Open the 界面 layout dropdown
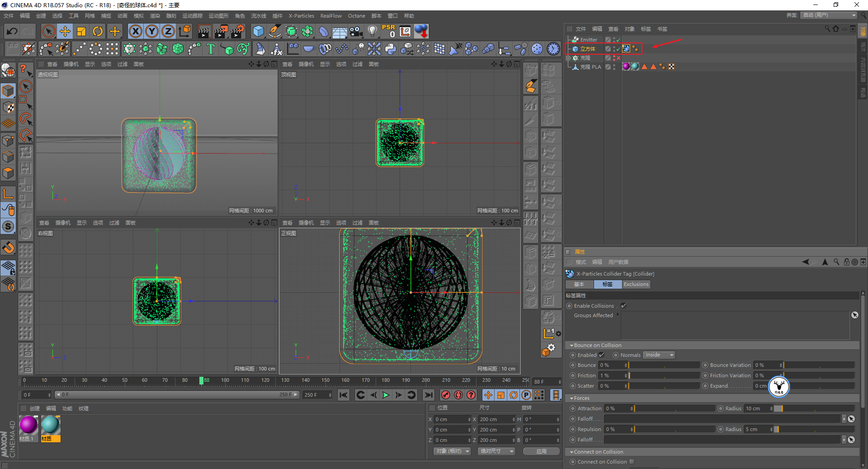 click(x=829, y=15)
